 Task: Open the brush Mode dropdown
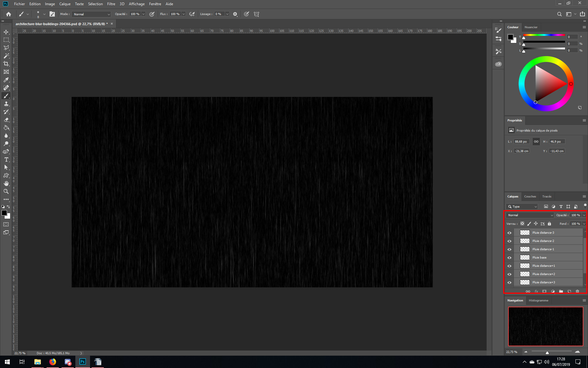pos(91,14)
